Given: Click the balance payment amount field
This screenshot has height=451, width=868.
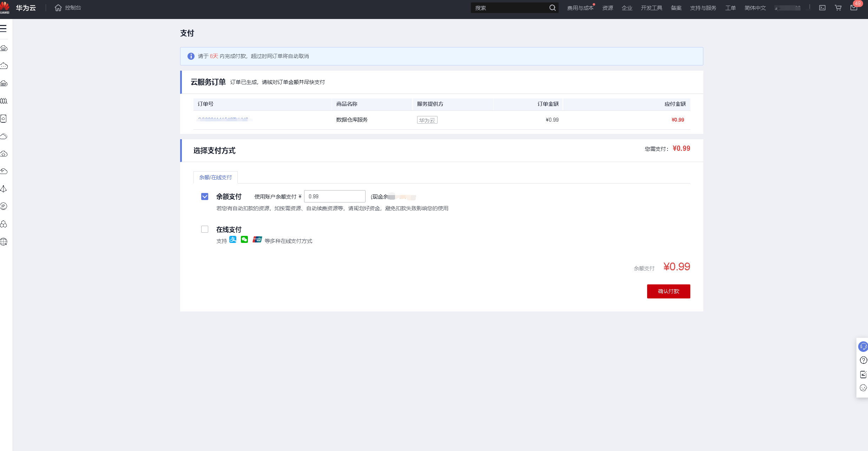Looking at the screenshot, I should pyautogui.click(x=334, y=196).
